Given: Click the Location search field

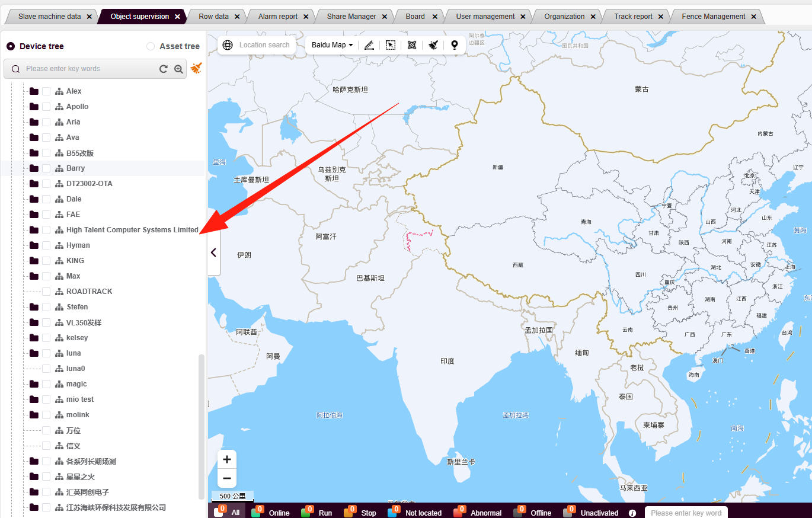Looking at the screenshot, I should coord(264,45).
